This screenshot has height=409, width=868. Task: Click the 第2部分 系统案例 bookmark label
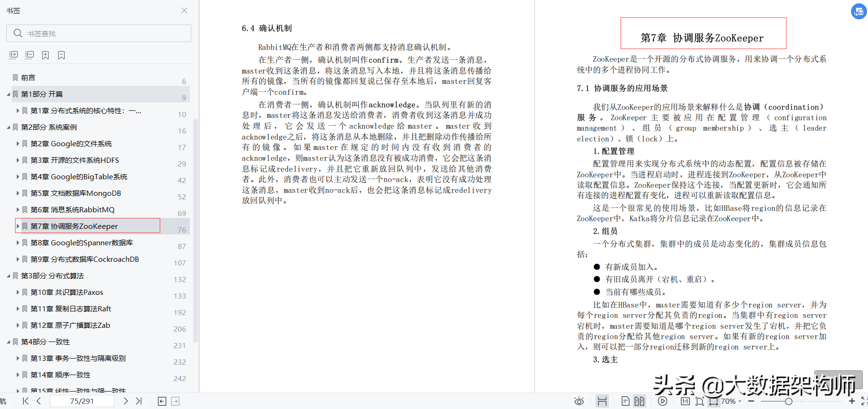point(49,127)
